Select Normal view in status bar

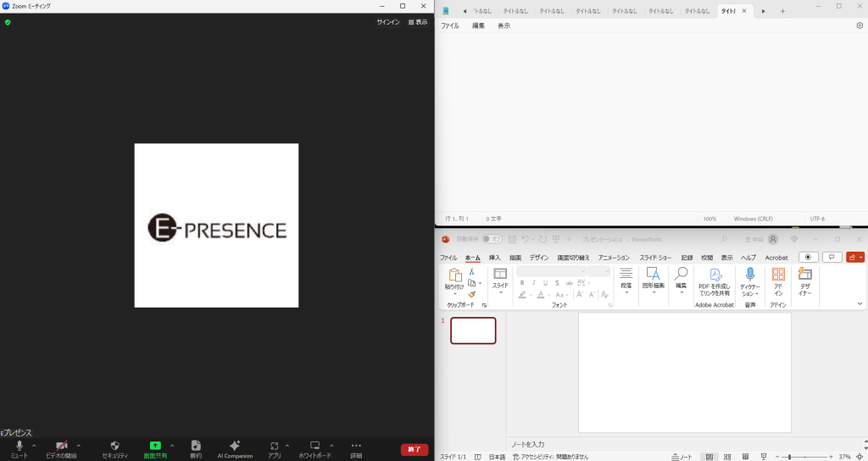[x=709, y=457]
